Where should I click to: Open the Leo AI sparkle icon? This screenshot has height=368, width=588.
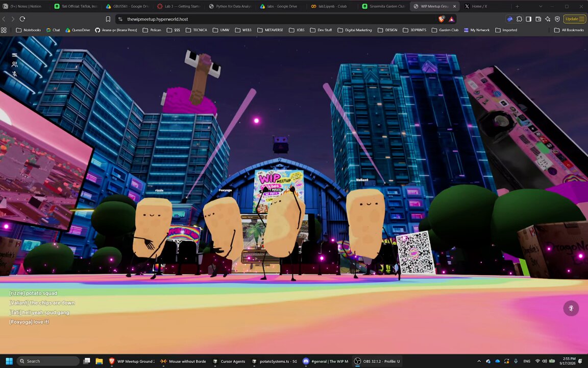click(548, 19)
